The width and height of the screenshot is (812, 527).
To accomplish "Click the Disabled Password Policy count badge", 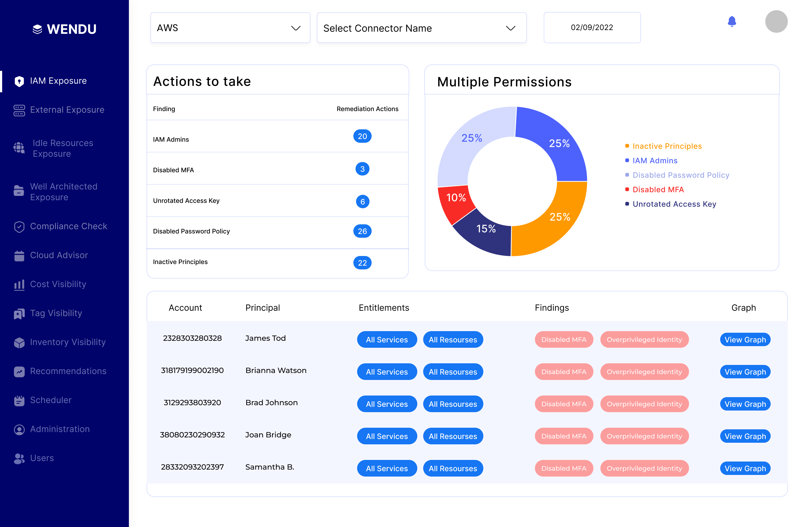I will 362,231.
